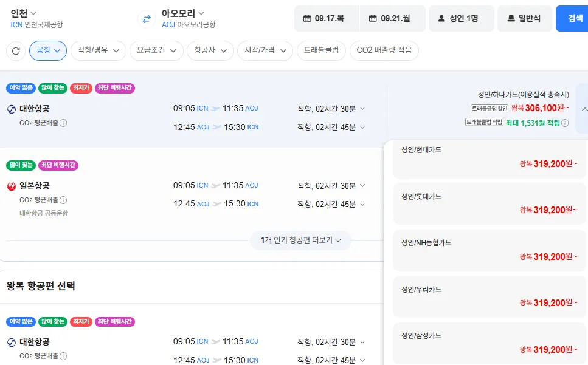Open the 공항 filter dropdown

[48, 50]
